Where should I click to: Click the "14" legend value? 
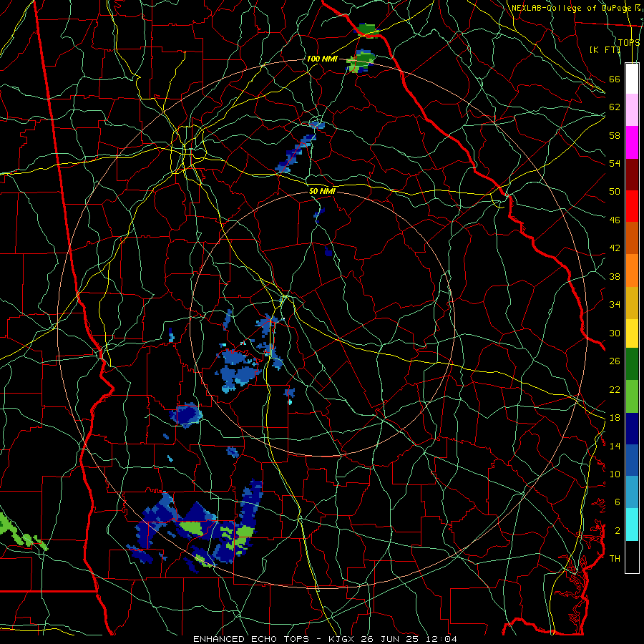click(x=615, y=446)
